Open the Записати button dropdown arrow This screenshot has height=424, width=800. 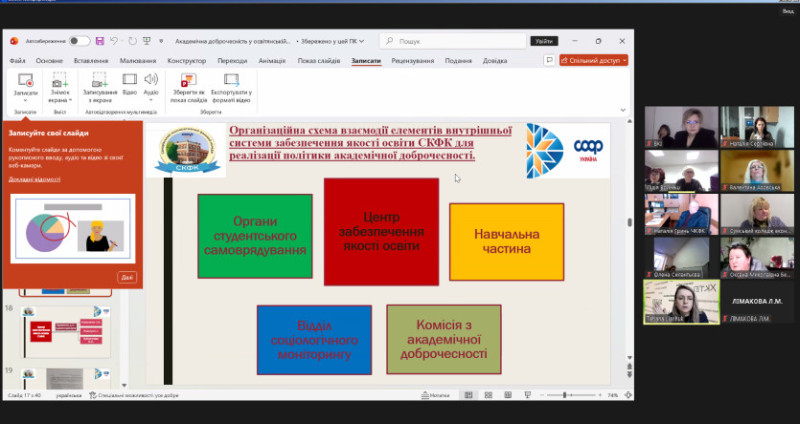coord(26,99)
